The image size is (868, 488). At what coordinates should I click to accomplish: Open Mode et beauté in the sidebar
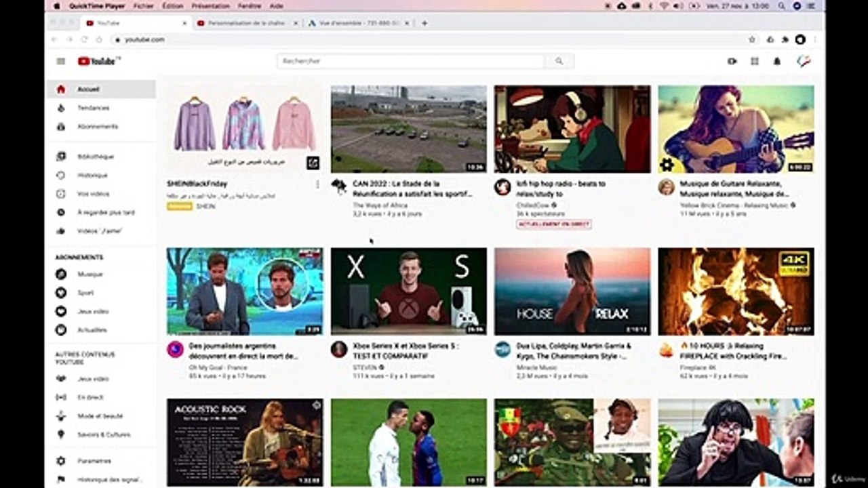pyautogui.click(x=101, y=415)
